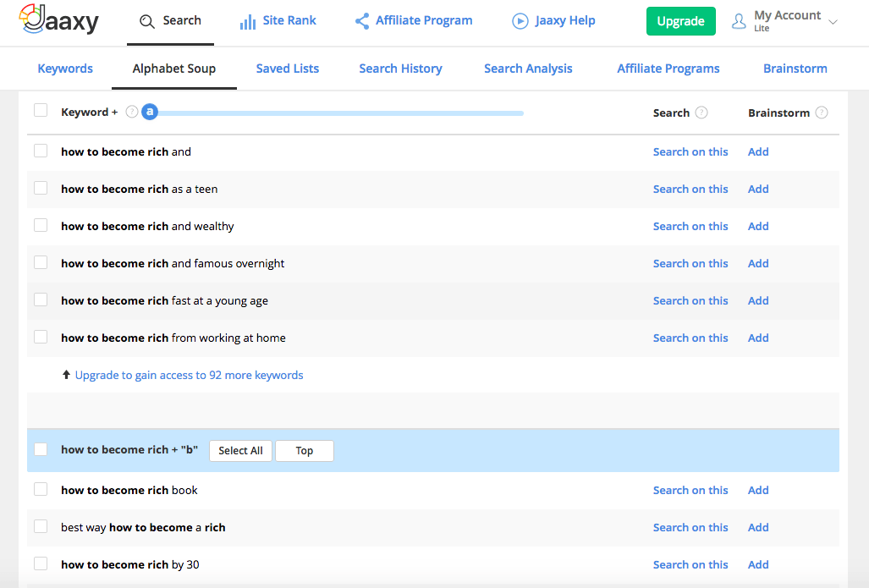Image resolution: width=869 pixels, height=588 pixels.
Task: Open Search Analysis tab
Action: tap(528, 69)
